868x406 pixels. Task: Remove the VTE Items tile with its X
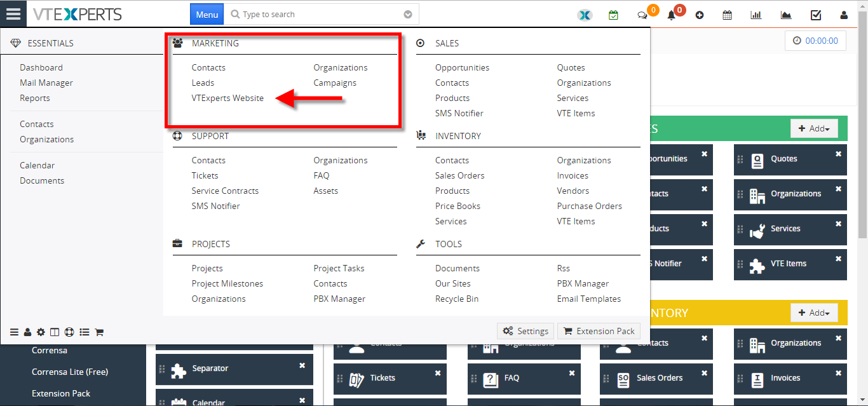pos(838,259)
